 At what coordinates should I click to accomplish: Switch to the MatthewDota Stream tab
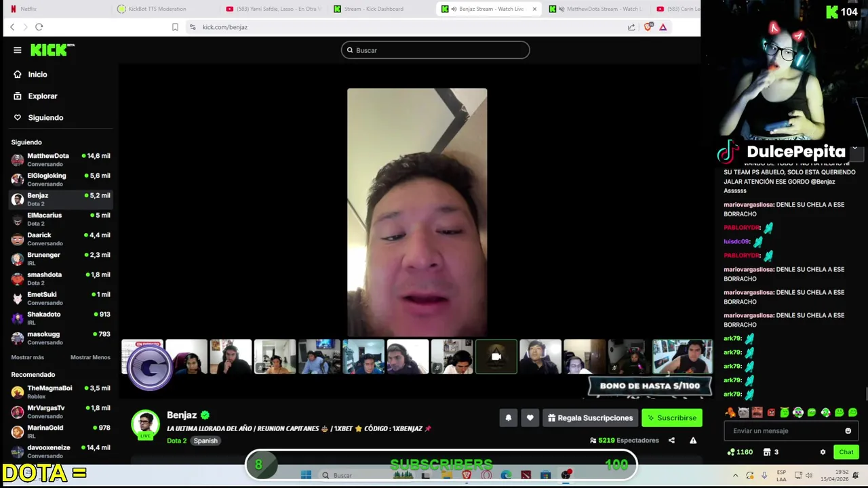597,9
